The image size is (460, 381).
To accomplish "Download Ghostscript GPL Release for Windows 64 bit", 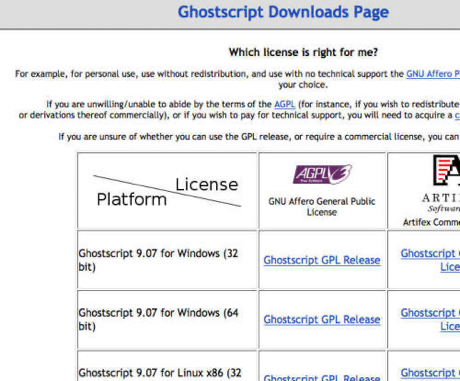I will [322, 320].
